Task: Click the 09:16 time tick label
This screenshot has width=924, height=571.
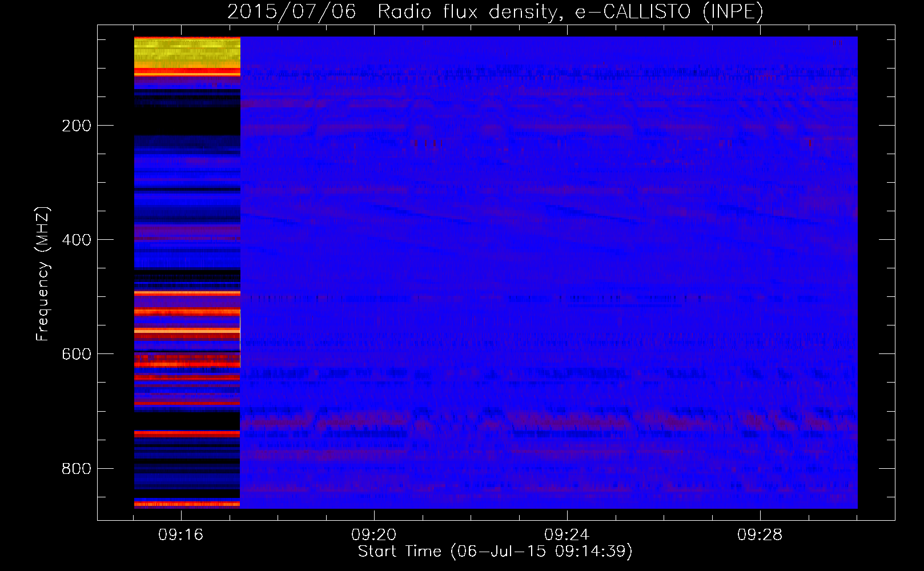Action: click(x=181, y=535)
